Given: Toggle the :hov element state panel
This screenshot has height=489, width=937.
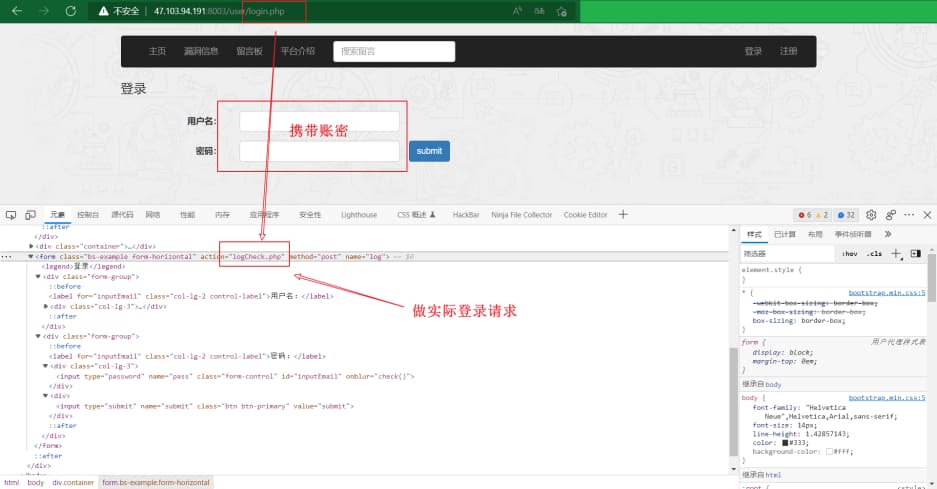Looking at the screenshot, I should point(850,253).
